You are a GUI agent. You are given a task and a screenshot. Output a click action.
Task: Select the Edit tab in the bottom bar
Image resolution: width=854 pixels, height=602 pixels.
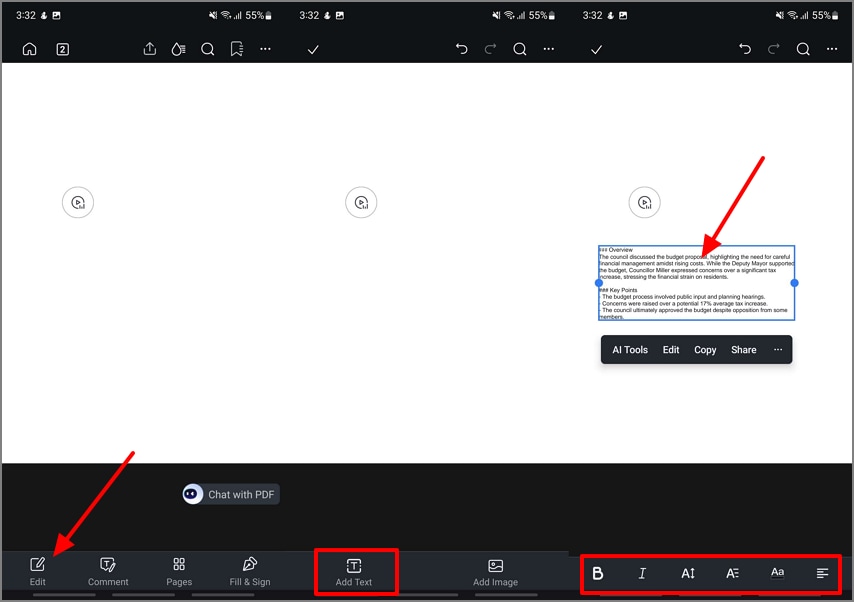click(x=38, y=571)
